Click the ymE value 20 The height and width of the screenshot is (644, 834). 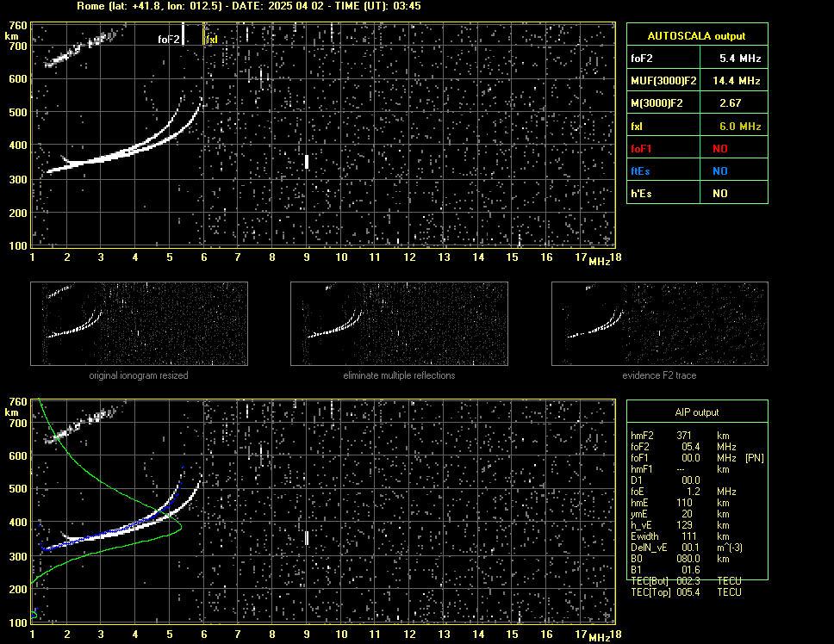click(x=687, y=514)
